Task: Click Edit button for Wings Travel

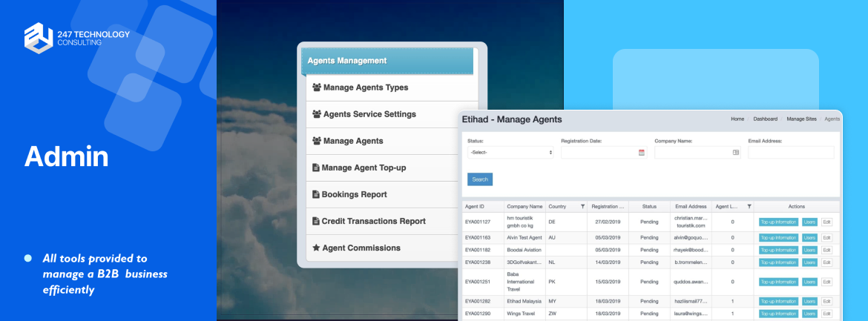Action: pos(826,314)
